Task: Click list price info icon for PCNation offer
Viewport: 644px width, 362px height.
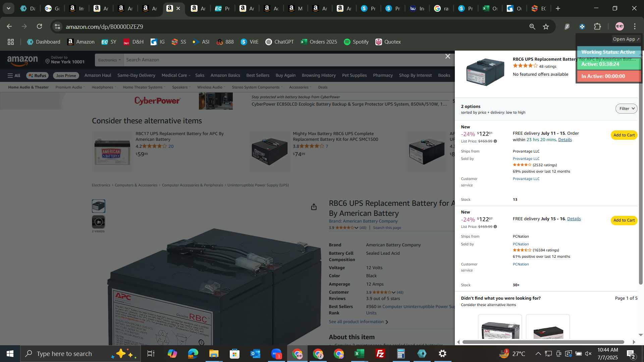Action: (x=495, y=227)
